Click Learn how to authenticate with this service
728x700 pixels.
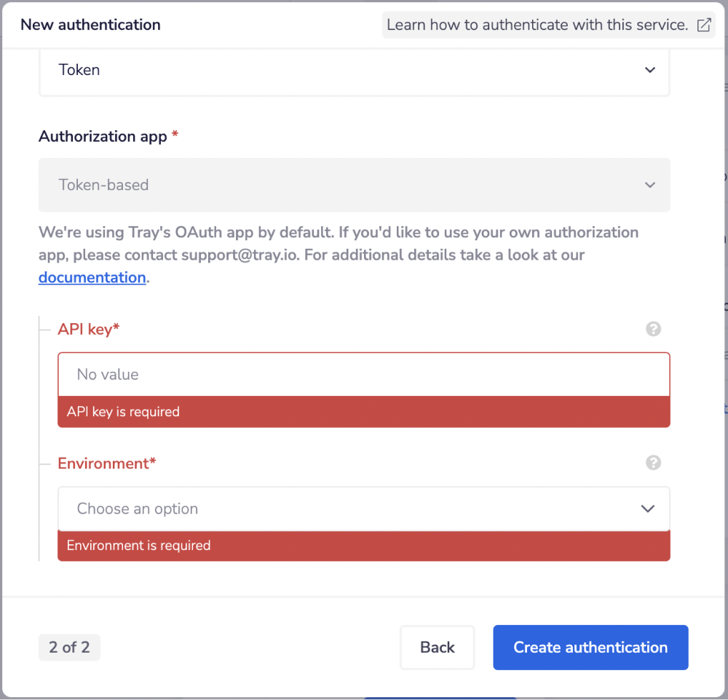[x=539, y=24]
